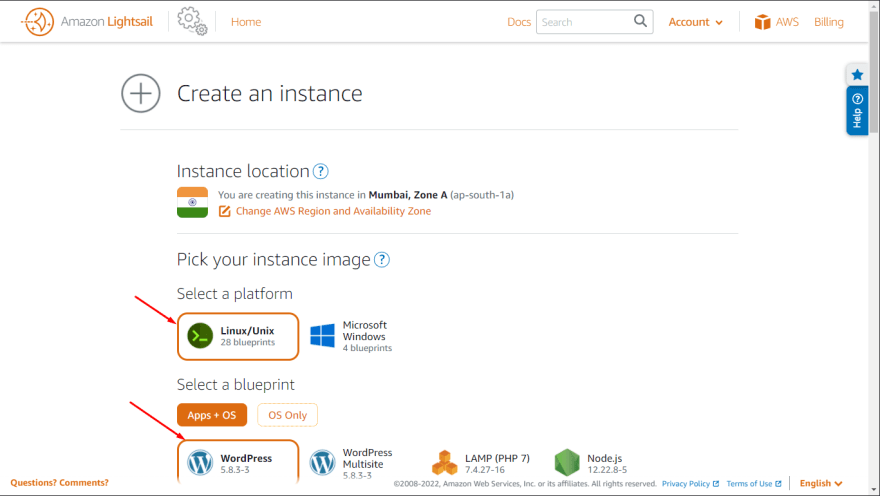This screenshot has height=496, width=880.
Task: Open AWS console link text
Action: 787,22
